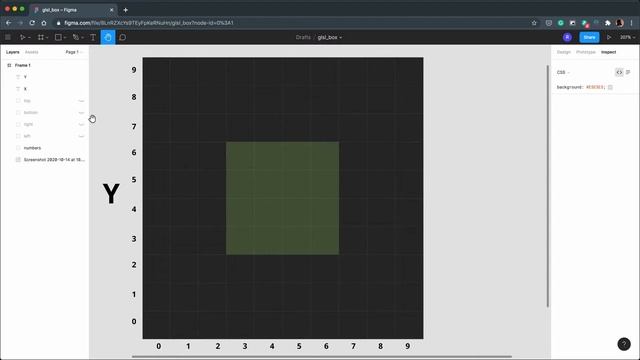The height and width of the screenshot is (360, 640).
Task: Open Chrome profile avatar
Action: pos(620,23)
